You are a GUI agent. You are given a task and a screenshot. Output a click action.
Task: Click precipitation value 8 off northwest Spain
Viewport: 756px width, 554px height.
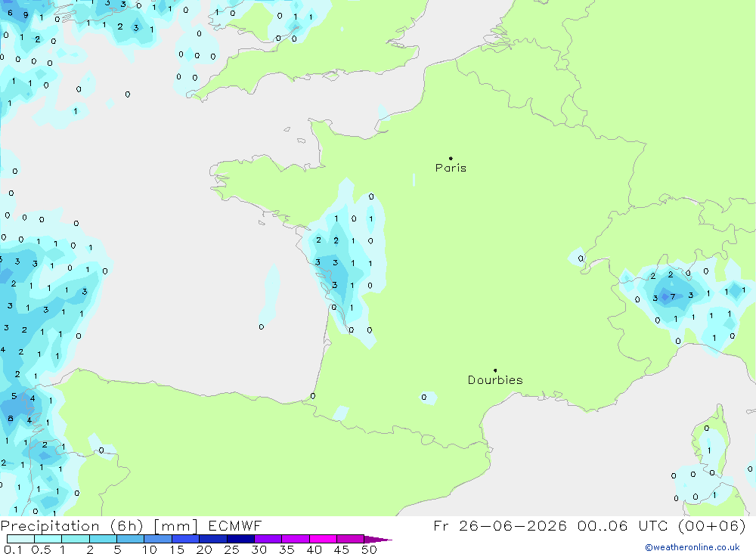(x=11, y=419)
